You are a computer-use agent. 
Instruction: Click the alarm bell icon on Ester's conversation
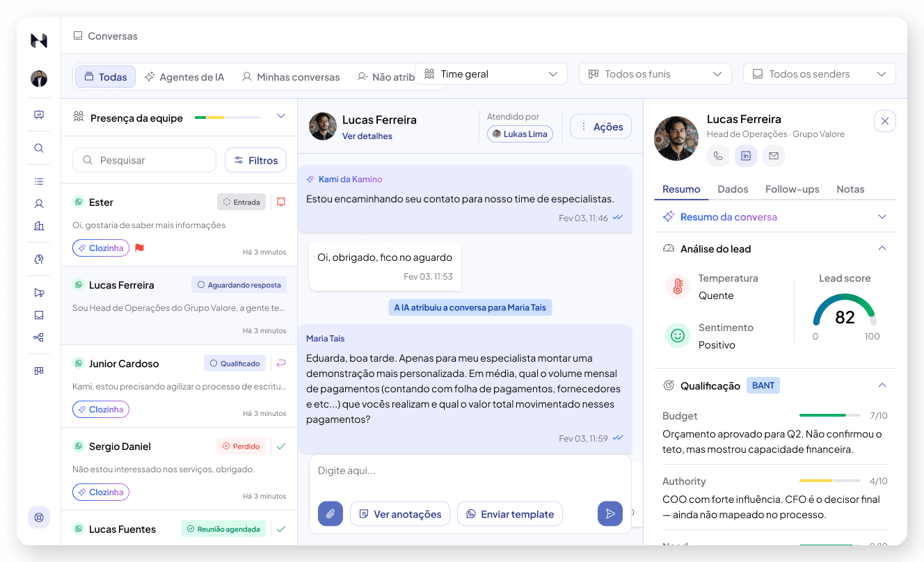[x=281, y=202]
